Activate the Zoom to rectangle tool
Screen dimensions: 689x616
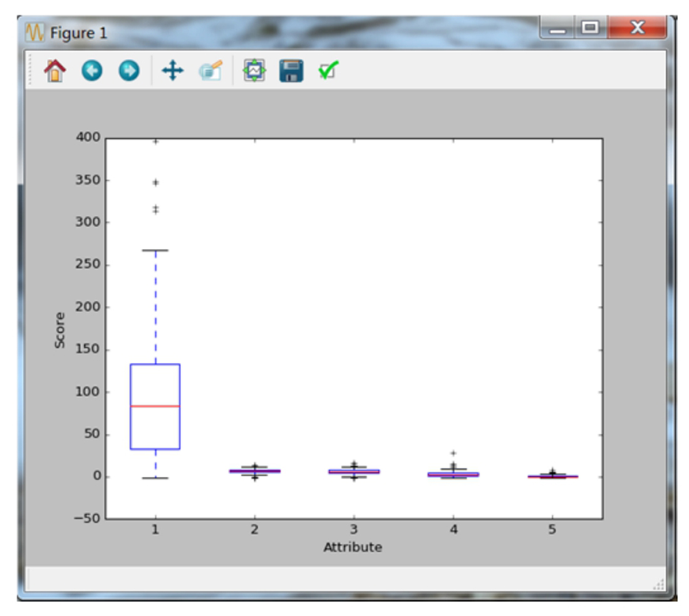pyautogui.click(x=211, y=71)
